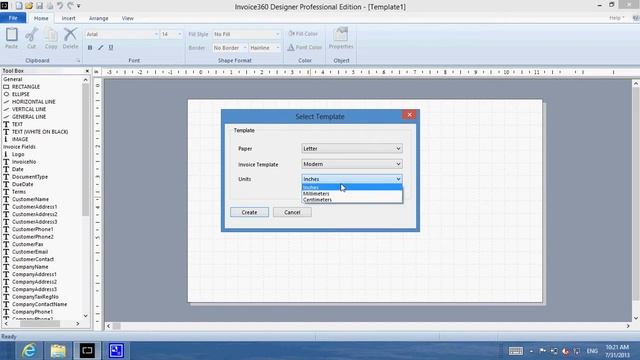Select the CompanyName field
The image size is (640, 360).
[30, 267]
